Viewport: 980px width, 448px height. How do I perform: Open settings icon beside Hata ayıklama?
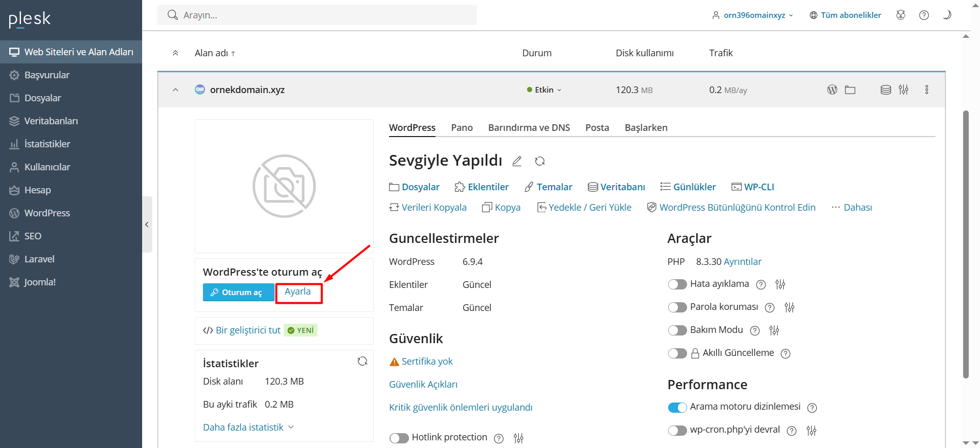pyautogui.click(x=780, y=284)
